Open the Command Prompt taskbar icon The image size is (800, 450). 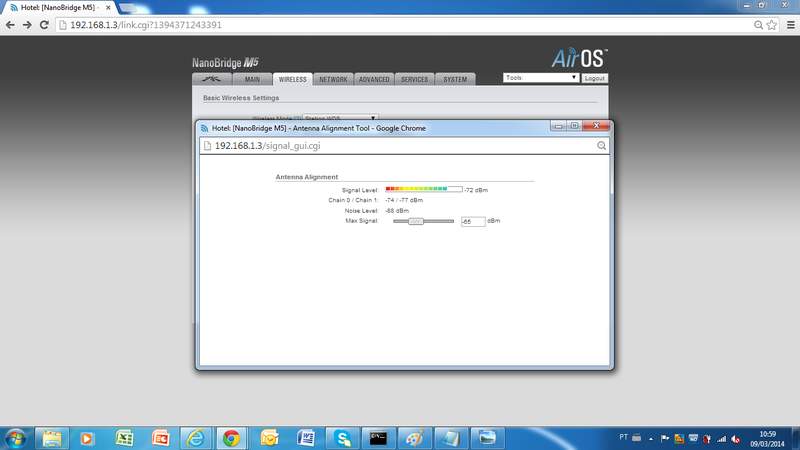point(378,438)
